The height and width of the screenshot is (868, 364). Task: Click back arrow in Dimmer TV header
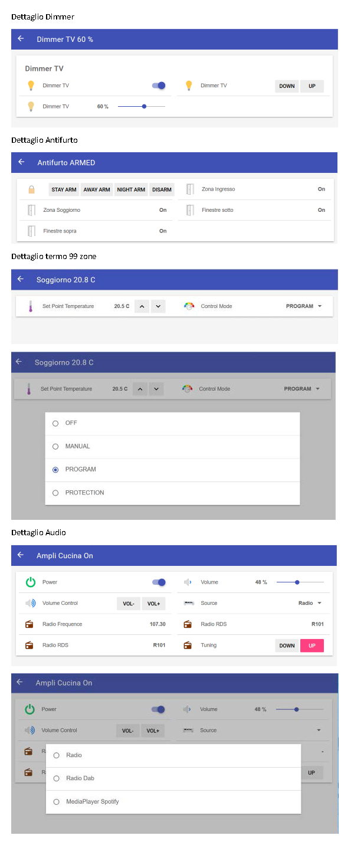point(21,39)
